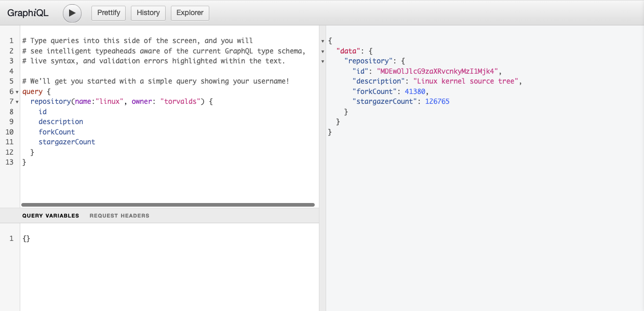Switch to the Request Headers tab
Viewport: 644px width, 311px height.
[119, 215]
